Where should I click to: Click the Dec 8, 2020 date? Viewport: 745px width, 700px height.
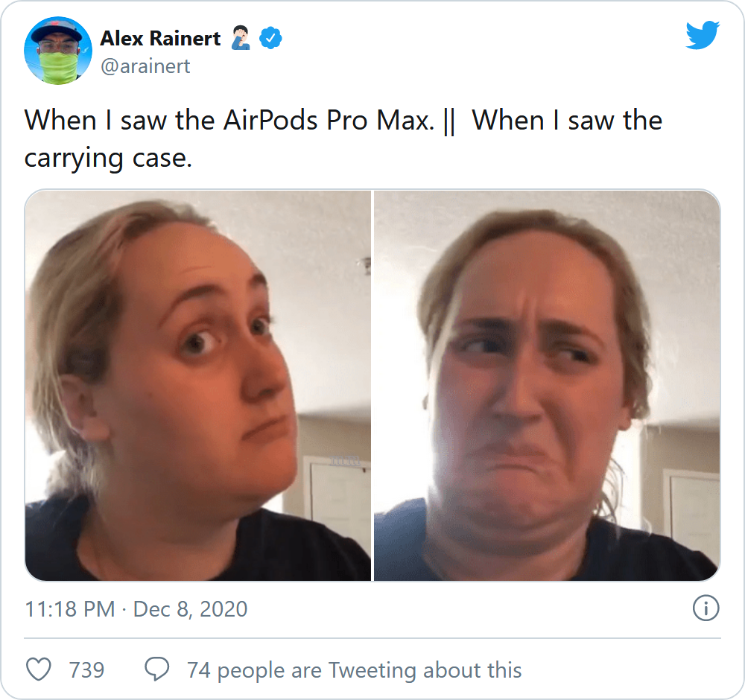pos(190,609)
